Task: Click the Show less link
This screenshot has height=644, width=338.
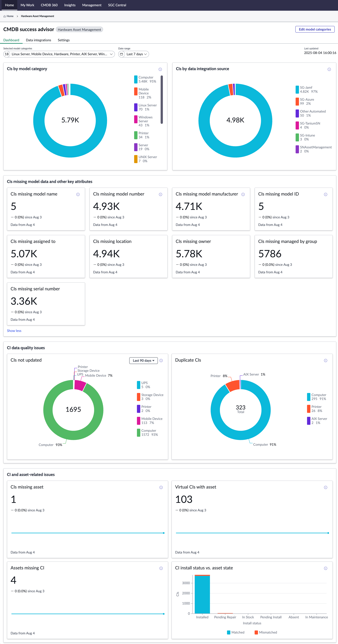Action: tap(14, 331)
